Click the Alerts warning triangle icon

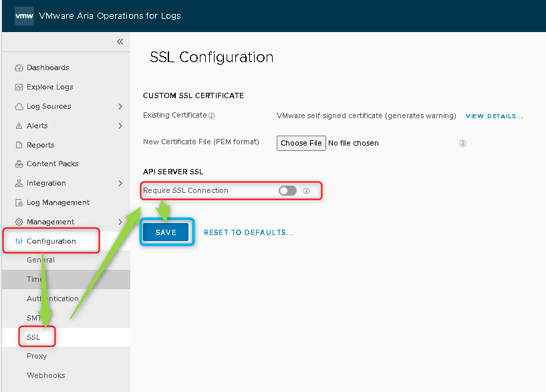click(19, 126)
